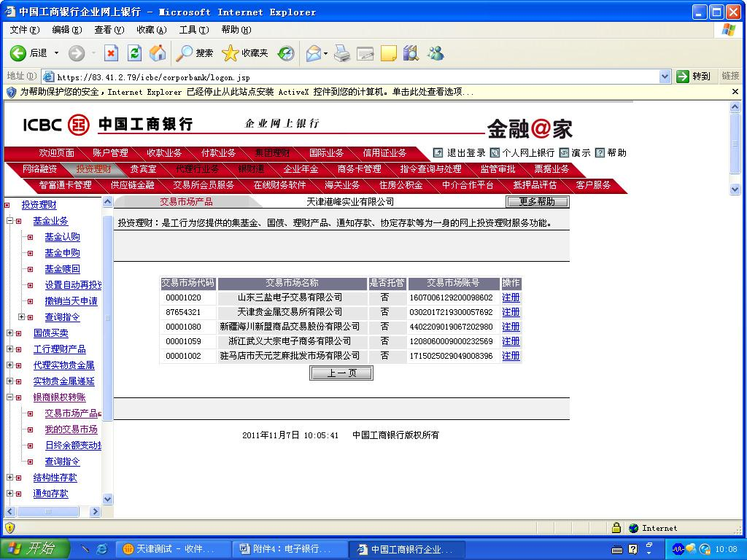
Task: Click Internet Explorer quick launch icon
Action: pos(102,549)
